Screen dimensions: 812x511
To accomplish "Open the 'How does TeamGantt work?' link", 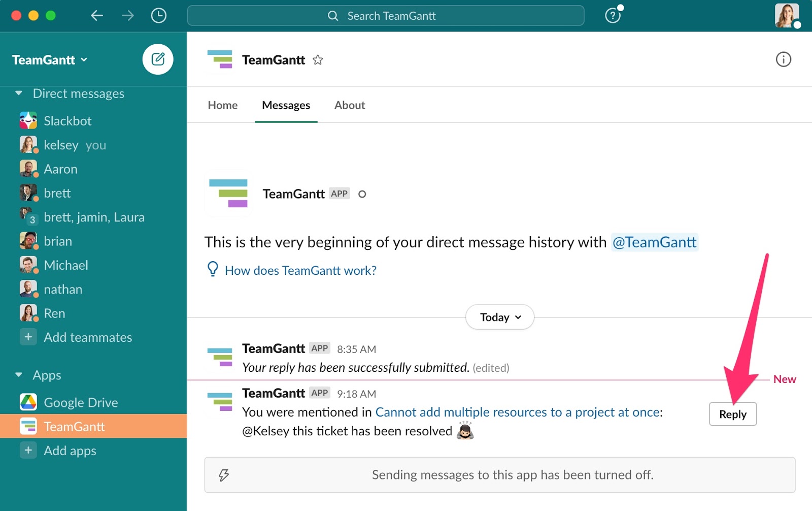I will [x=300, y=270].
